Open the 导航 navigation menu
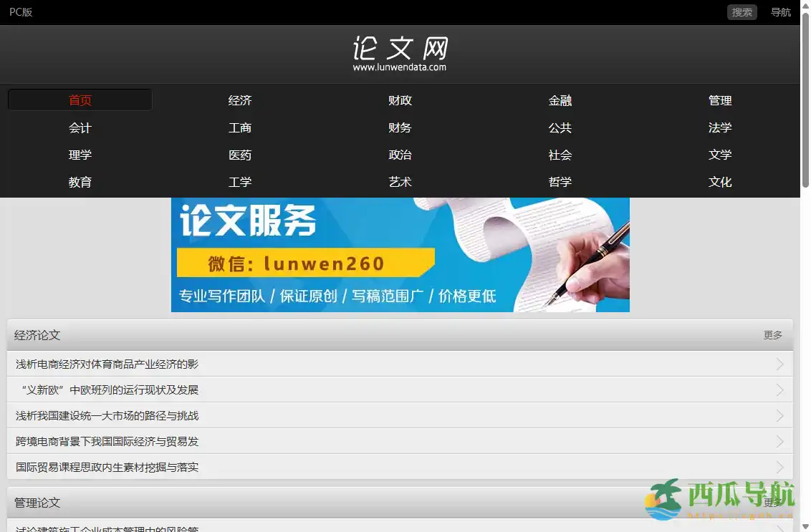Screen dimensions: 811x532 (x=780, y=11)
